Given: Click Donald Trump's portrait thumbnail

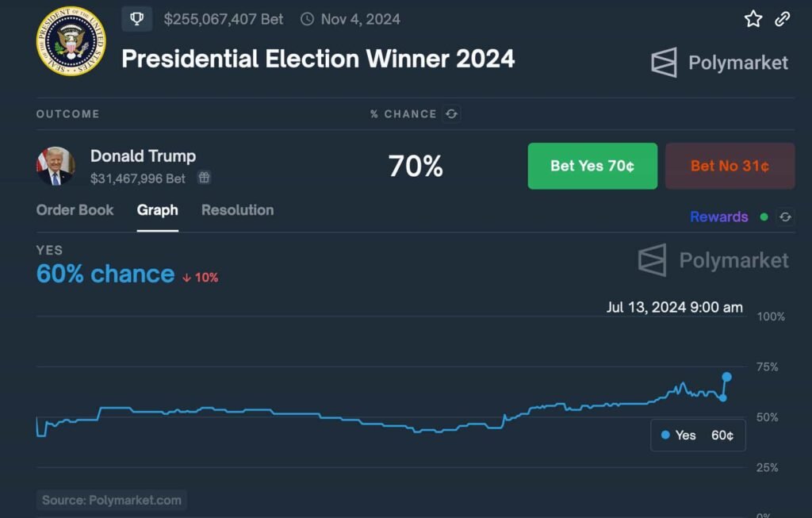Looking at the screenshot, I should coord(56,166).
